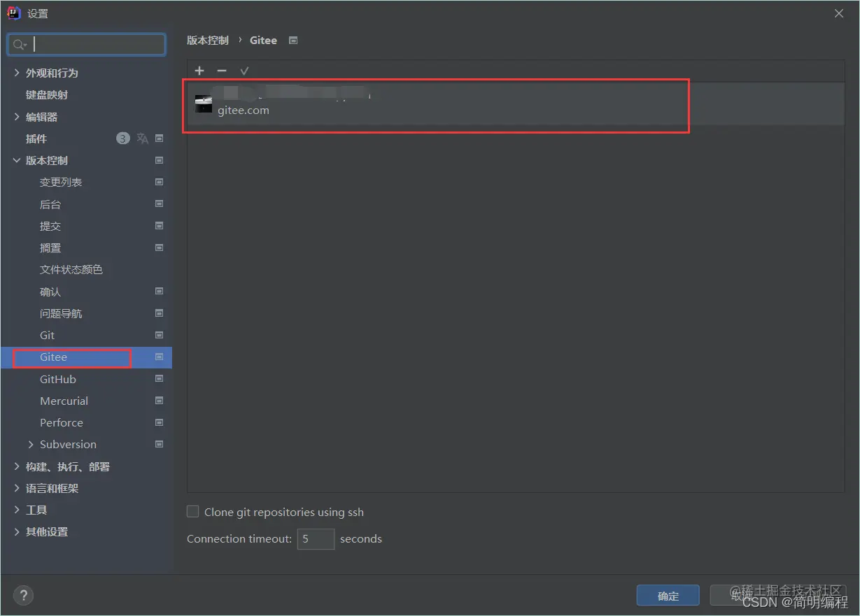The width and height of the screenshot is (860, 616).
Task: Open the 键盘映射 settings page
Action: [47, 94]
